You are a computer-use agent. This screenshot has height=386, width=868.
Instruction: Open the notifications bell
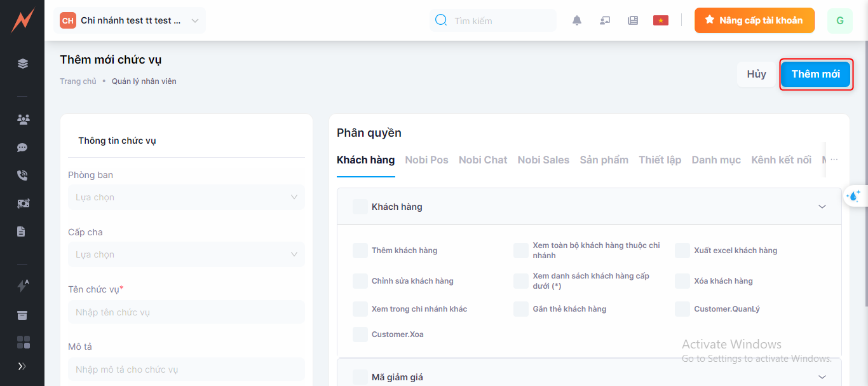577,20
